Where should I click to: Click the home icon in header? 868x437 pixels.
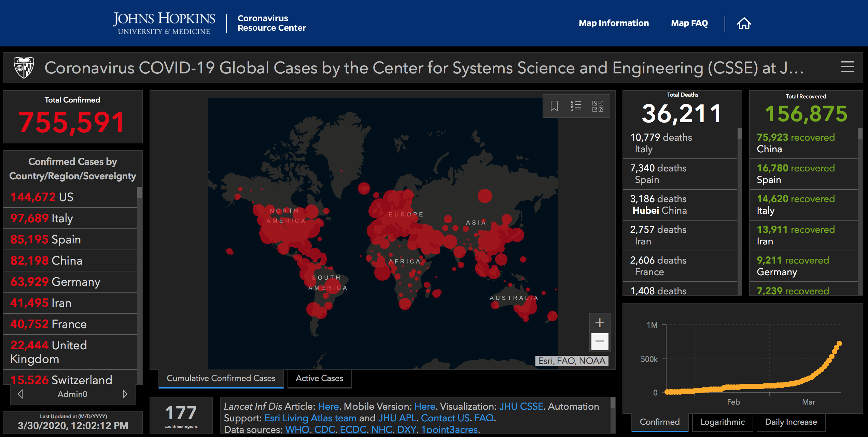pyautogui.click(x=744, y=24)
